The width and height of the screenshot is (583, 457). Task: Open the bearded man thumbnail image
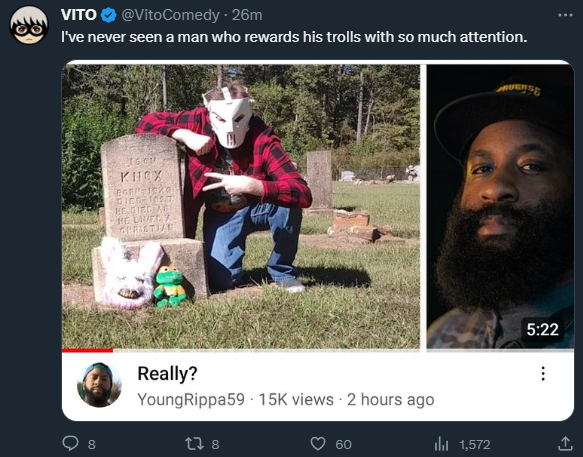tap(500, 206)
